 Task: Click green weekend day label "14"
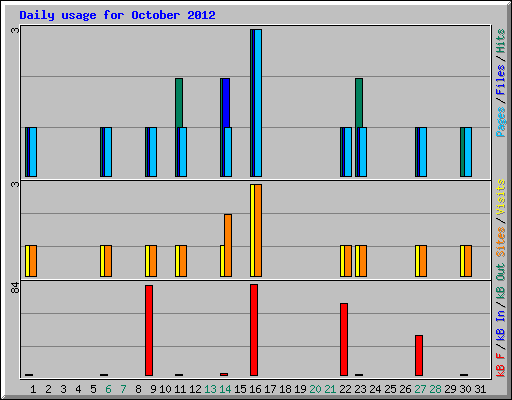225,389
